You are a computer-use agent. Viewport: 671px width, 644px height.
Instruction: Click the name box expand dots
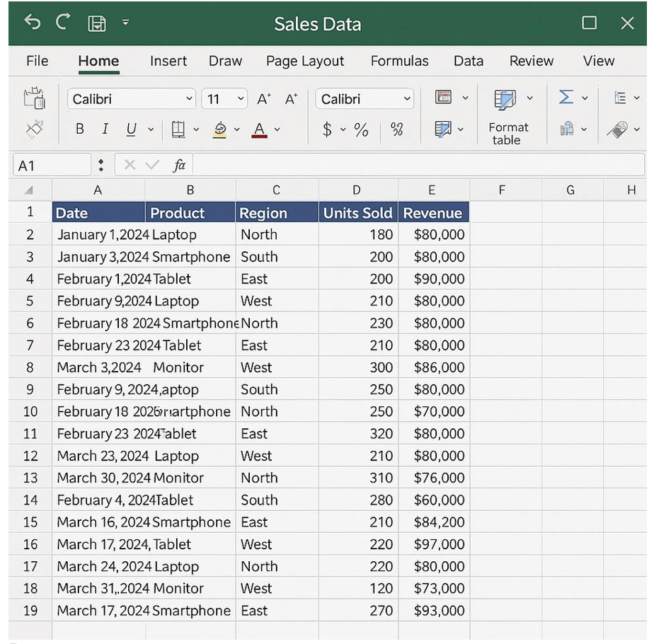[x=101, y=165]
